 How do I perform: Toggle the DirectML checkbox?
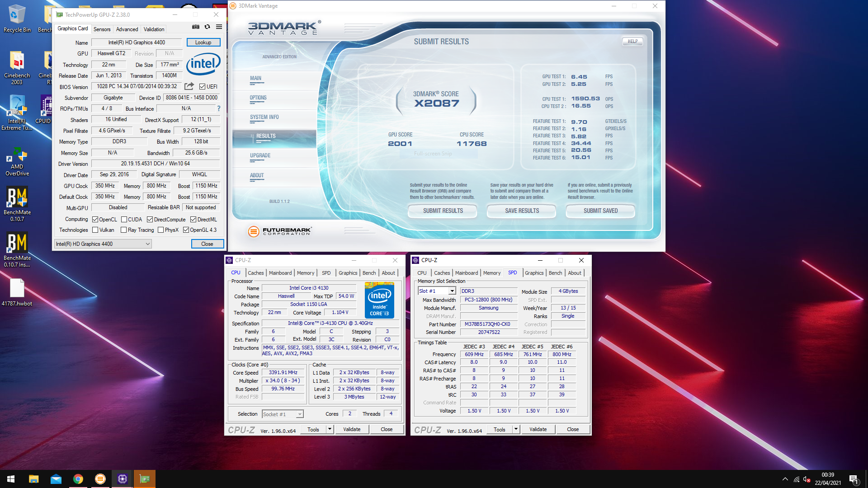(x=193, y=220)
